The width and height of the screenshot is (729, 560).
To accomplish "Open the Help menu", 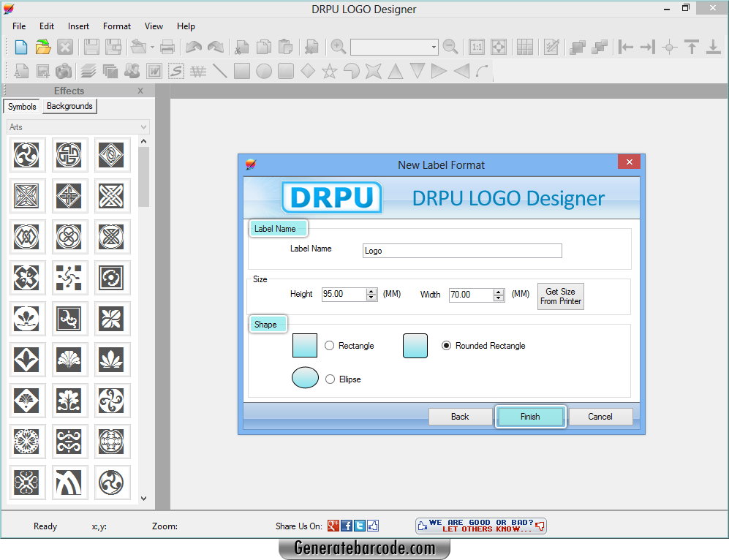I will (x=186, y=26).
